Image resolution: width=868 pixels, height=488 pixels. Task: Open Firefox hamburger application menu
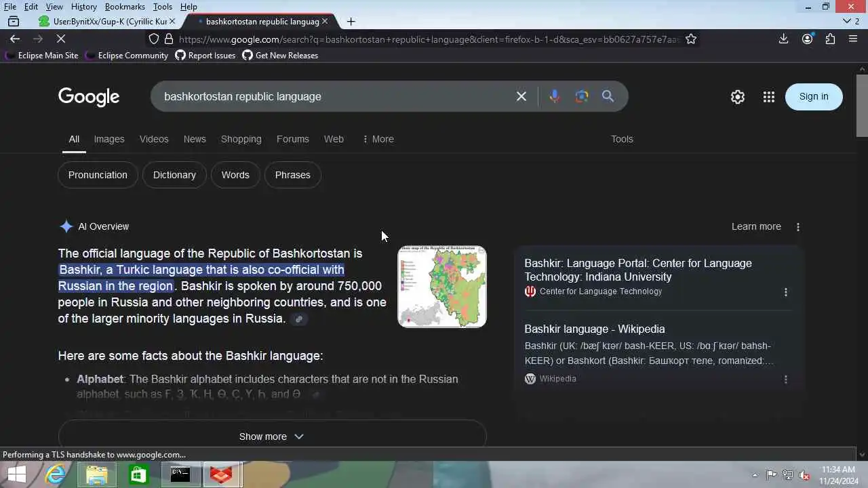coord(853,39)
